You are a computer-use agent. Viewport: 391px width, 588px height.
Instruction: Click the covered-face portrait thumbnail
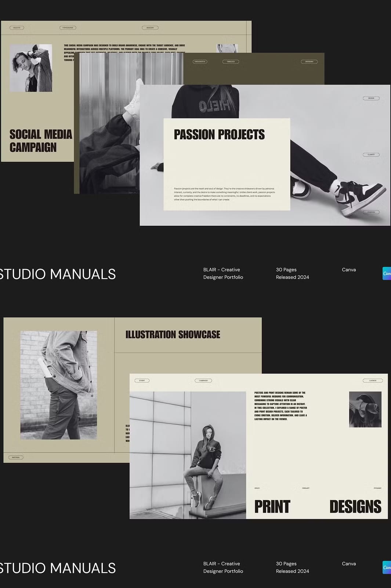(x=365, y=409)
